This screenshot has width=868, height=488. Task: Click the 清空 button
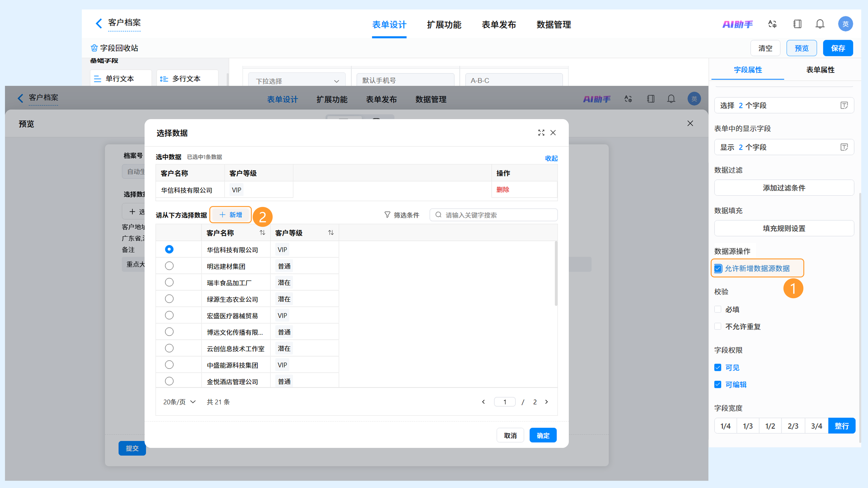click(x=765, y=48)
